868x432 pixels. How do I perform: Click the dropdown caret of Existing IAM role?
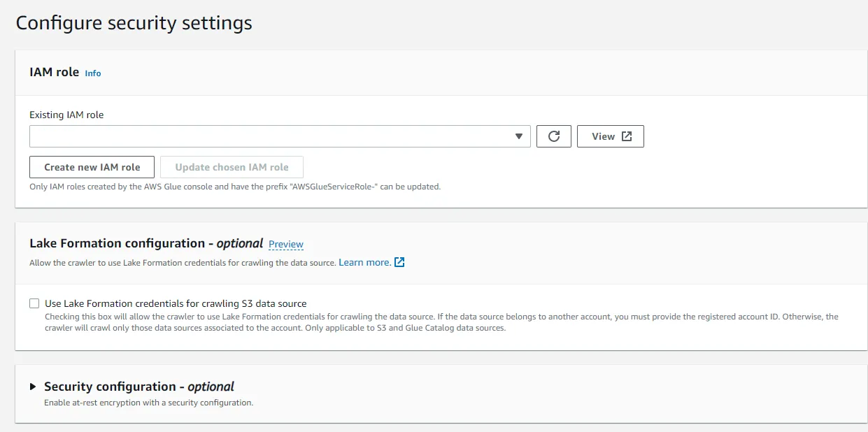[x=518, y=136]
